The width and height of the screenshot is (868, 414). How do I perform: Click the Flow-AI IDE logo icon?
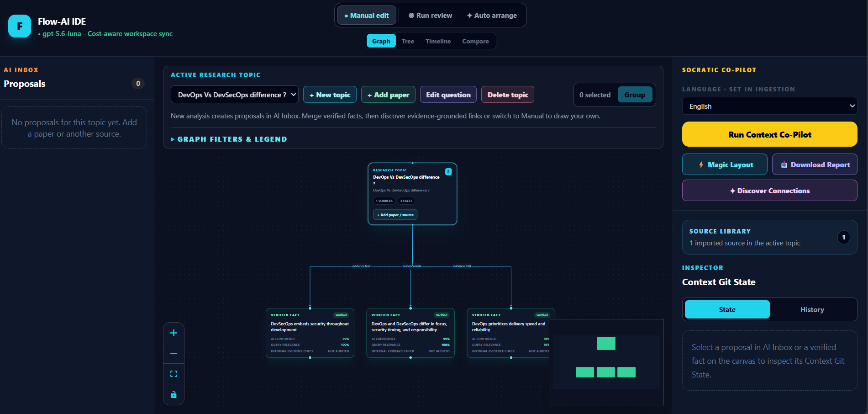pyautogui.click(x=20, y=26)
